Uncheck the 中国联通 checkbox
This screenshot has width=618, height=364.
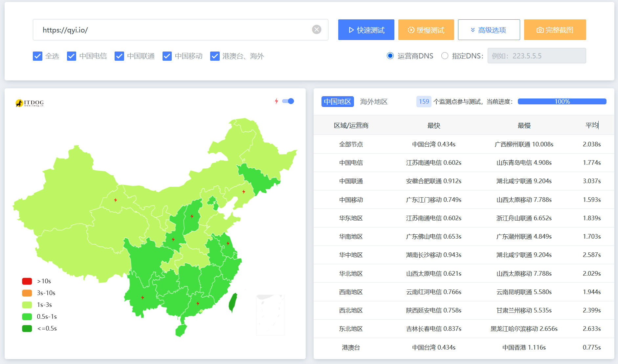tap(119, 56)
